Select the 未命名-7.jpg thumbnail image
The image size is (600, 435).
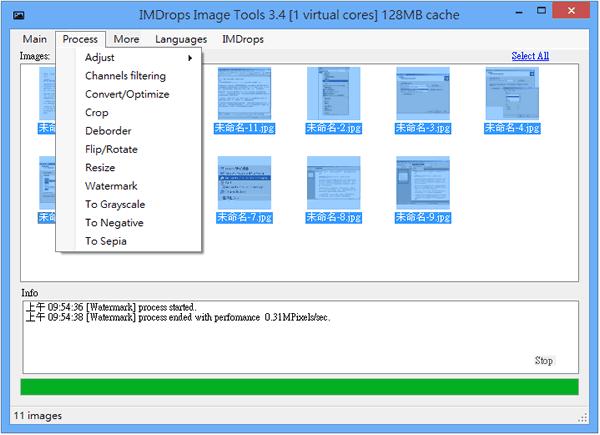coord(244,182)
